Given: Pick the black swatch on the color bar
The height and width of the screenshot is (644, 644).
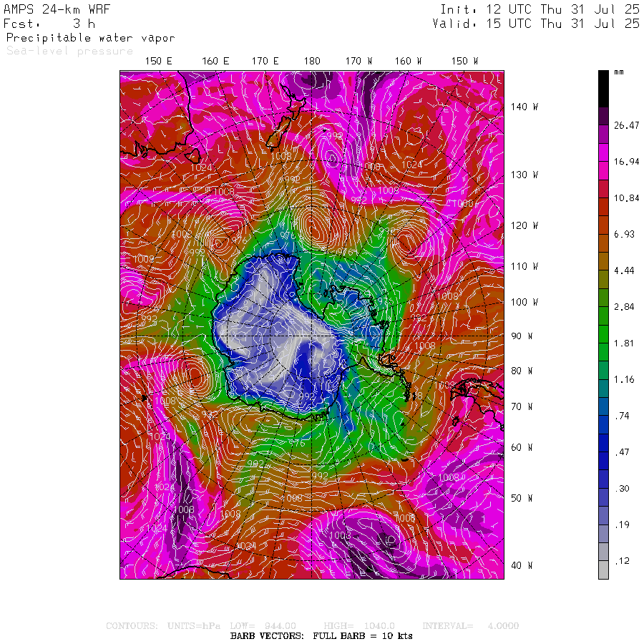Looking at the screenshot, I should coord(603,89).
